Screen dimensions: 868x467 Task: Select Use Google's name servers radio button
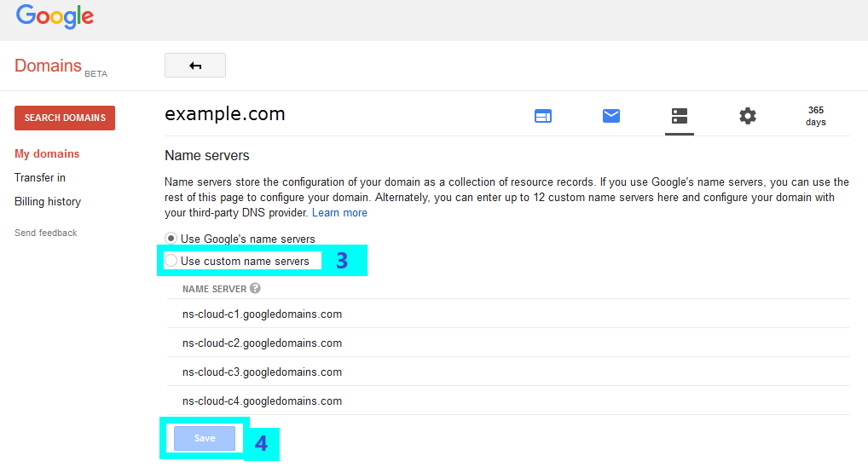point(171,239)
